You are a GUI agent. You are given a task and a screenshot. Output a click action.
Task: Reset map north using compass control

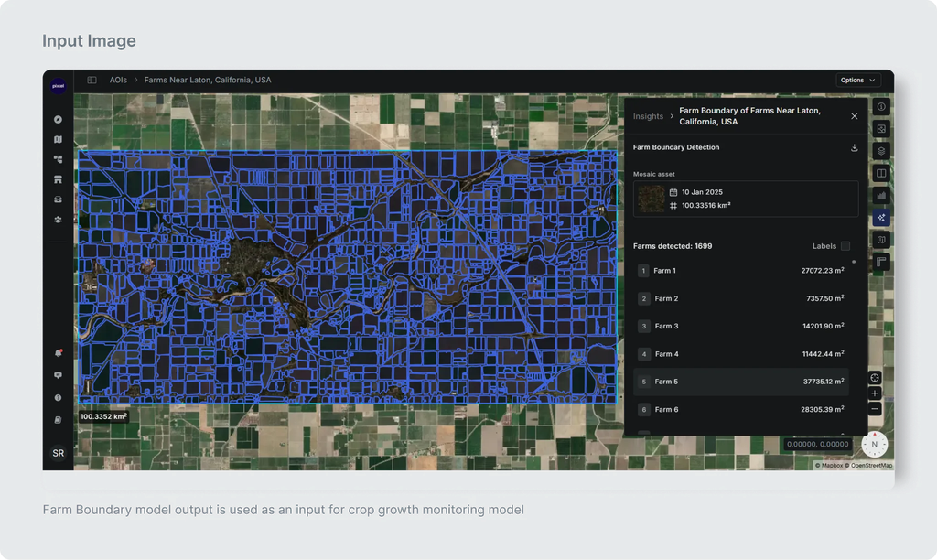point(874,444)
